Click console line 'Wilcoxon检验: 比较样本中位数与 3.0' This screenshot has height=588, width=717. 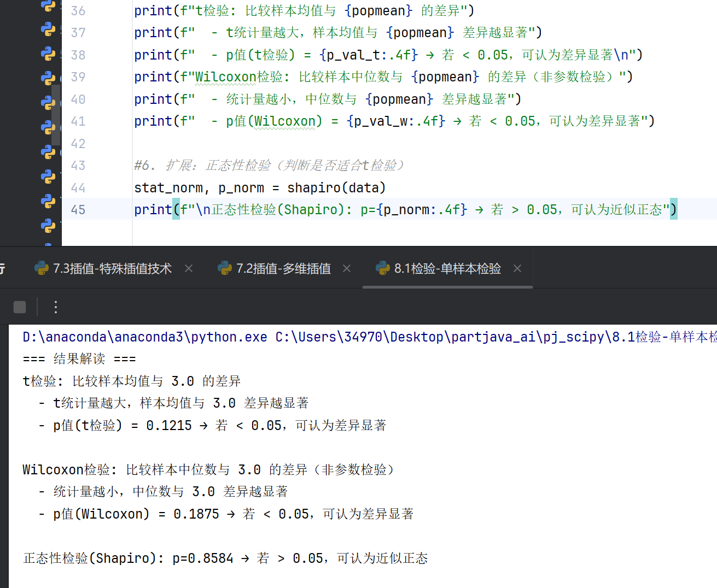[208, 470]
